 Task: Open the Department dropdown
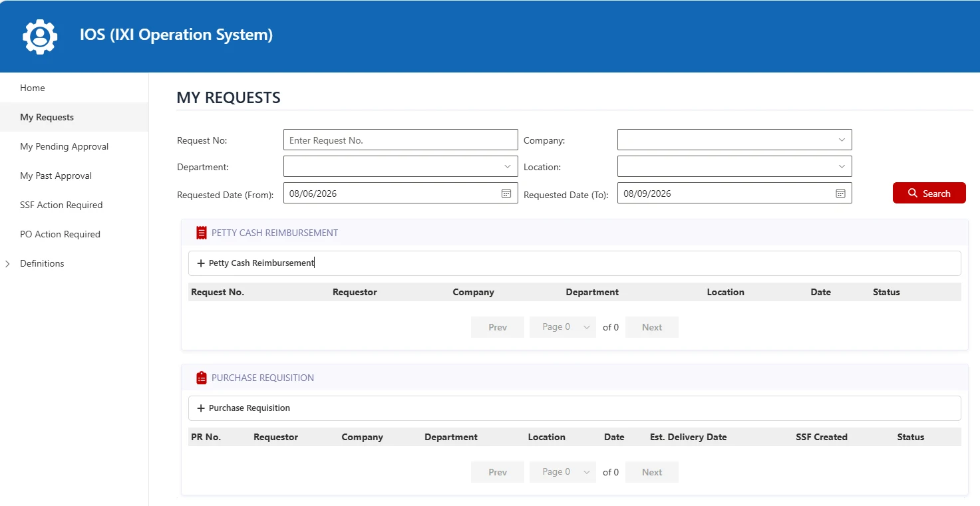tap(401, 166)
